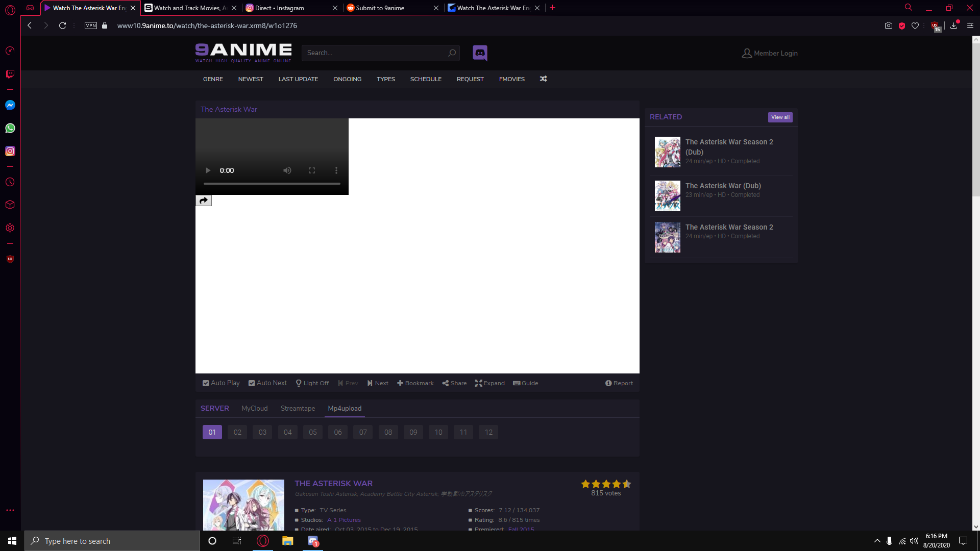Uncheck the Auto Play checkbox
980x551 pixels.
coord(206,383)
